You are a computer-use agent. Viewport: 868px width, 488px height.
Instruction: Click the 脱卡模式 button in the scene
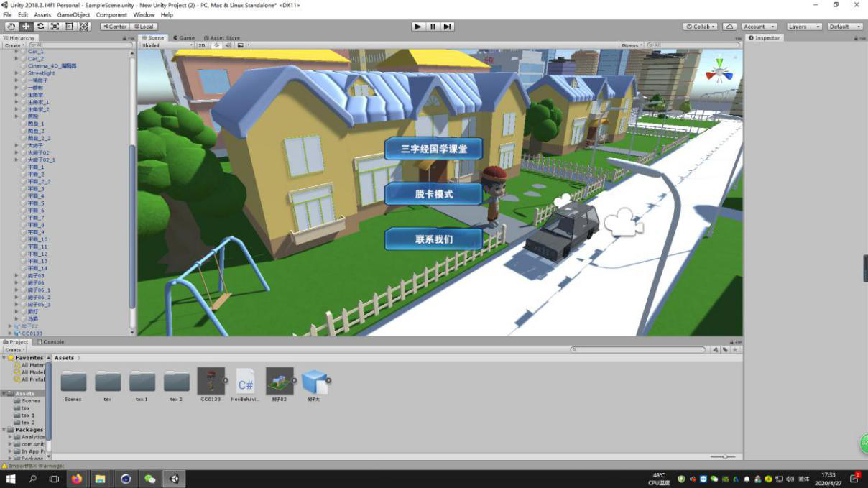[x=433, y=194]
